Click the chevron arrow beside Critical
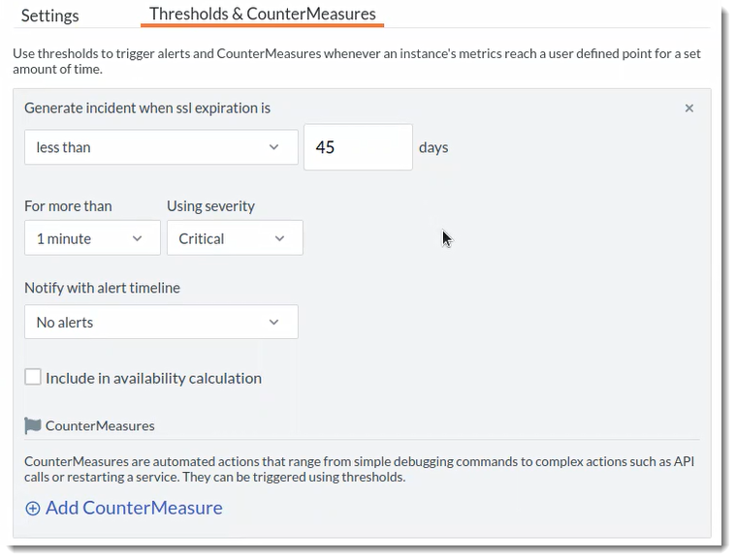Screen dimensions: 736x560 point(280,238)
